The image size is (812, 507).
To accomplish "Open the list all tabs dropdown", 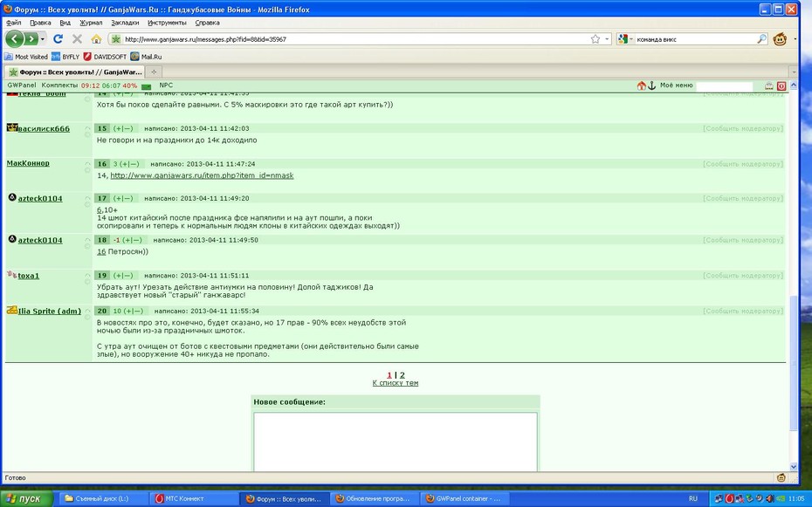I will (x=793, y=72).
